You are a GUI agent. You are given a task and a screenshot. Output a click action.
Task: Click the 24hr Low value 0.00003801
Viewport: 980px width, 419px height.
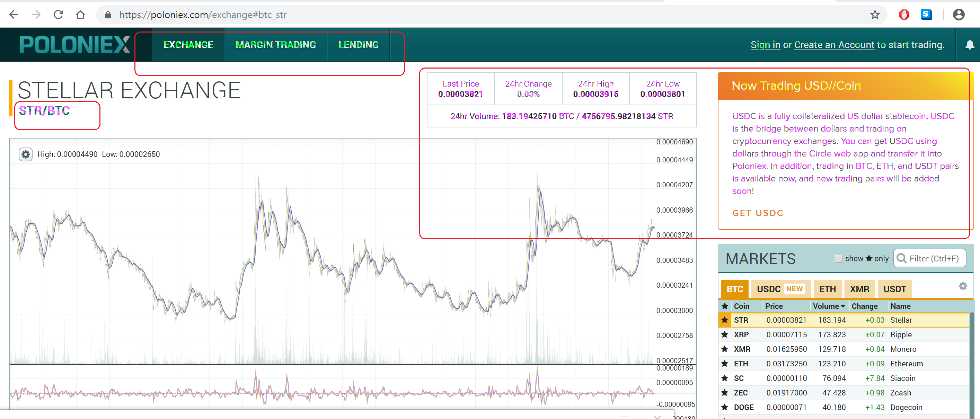pyautogui.click(x=662, y=94)
